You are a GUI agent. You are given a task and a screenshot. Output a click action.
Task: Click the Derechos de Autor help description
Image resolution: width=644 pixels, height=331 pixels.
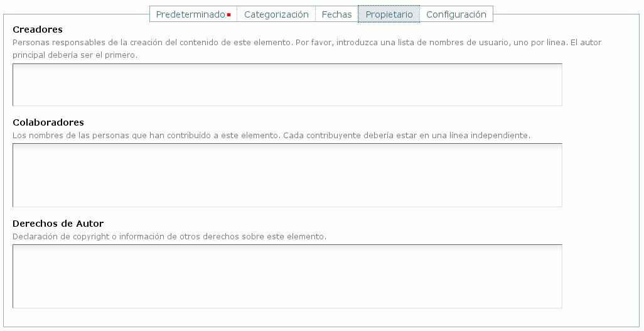pyautogui.click(x=169, y=237)
